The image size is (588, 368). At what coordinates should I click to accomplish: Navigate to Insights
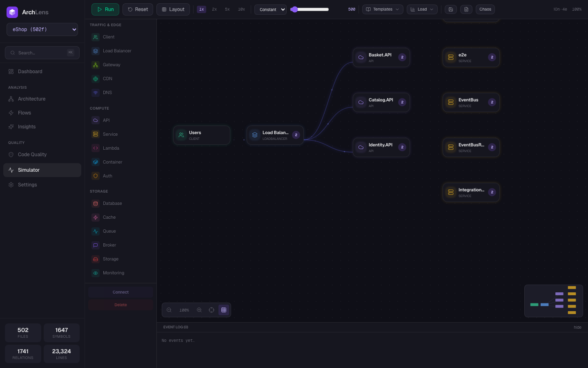(x=42, y=127)
